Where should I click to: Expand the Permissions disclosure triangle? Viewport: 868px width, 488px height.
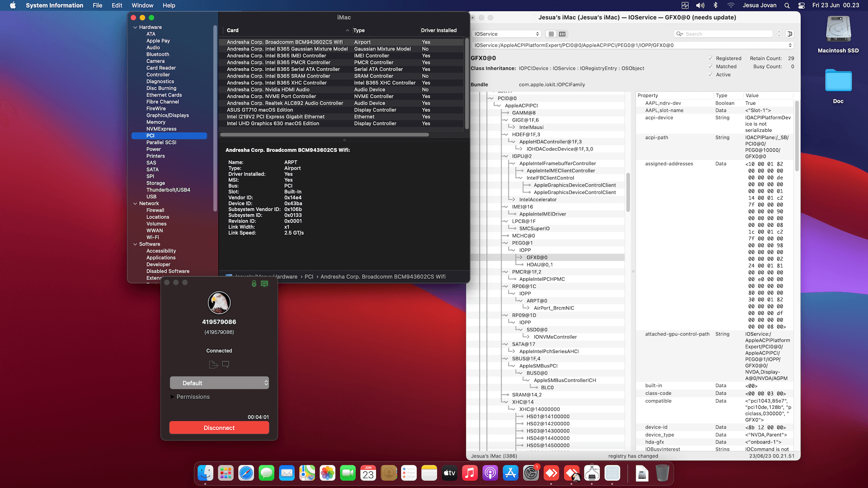click(172, 397)
